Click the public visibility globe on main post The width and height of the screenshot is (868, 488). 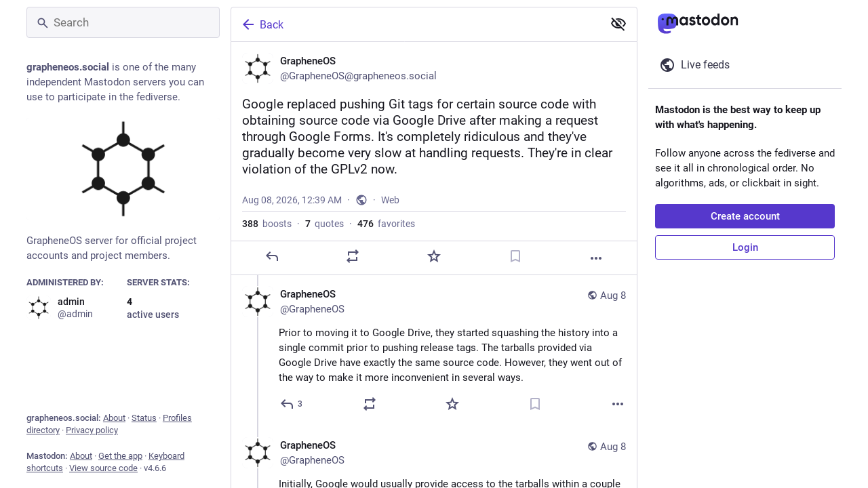point(361,200)
